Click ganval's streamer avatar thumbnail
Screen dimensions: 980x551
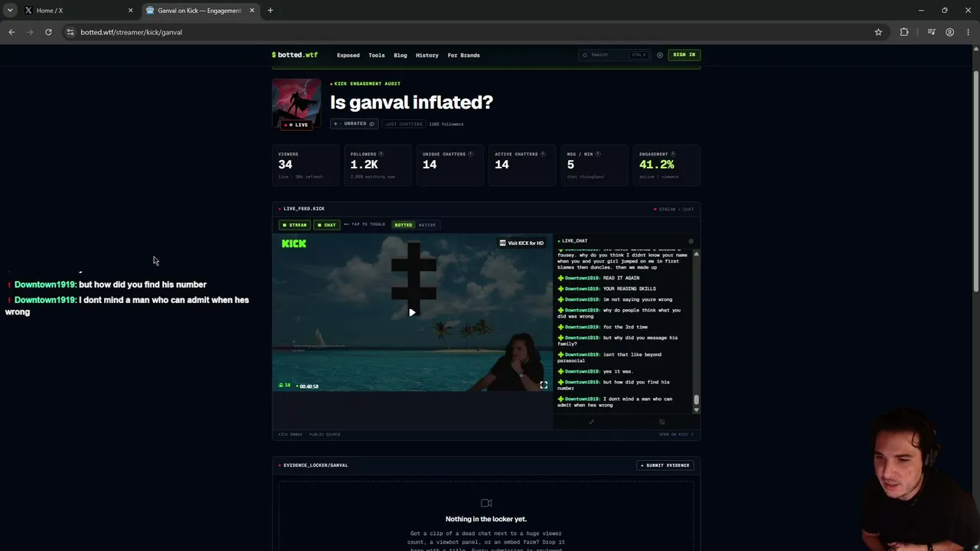pyautogui.click(x=296, y=104)
